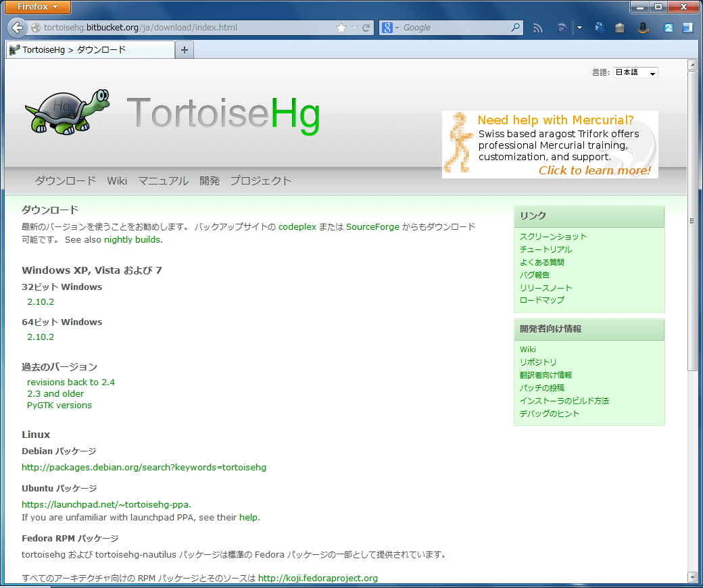The width and height of the screenshot is (703, 588).
Task: Click the purple toolbar extension icon
Action: pyautogui.click(x=562, y=28)
